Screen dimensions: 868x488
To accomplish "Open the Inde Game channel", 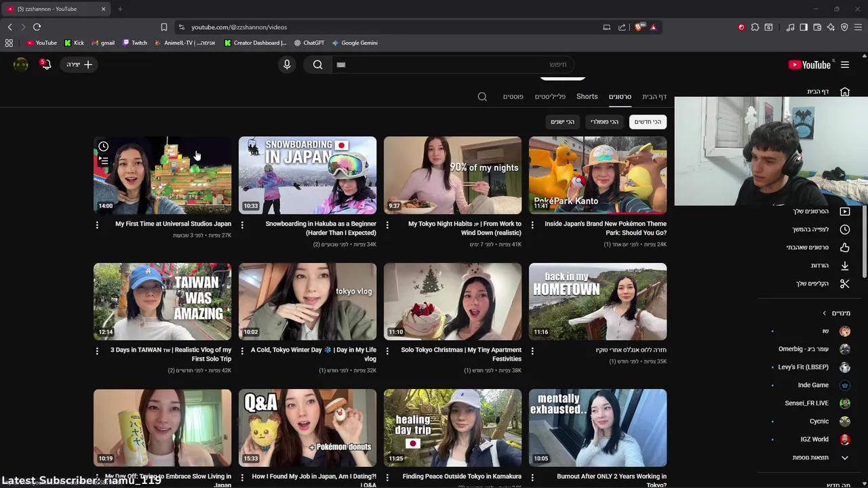I will point(823,385).
